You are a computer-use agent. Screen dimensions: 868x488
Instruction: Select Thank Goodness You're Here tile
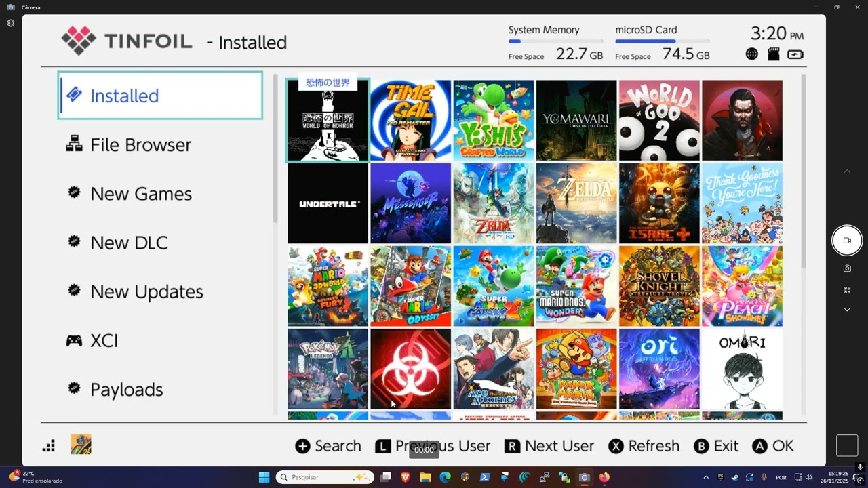click(742, 203)
